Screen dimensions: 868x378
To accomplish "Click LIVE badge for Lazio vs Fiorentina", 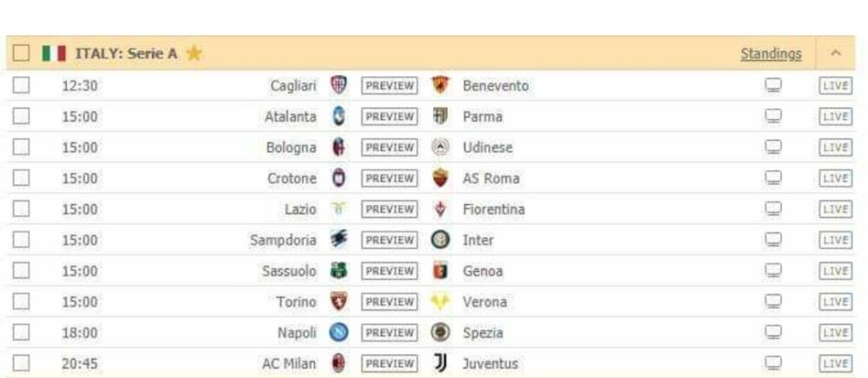I will point(835,209).
